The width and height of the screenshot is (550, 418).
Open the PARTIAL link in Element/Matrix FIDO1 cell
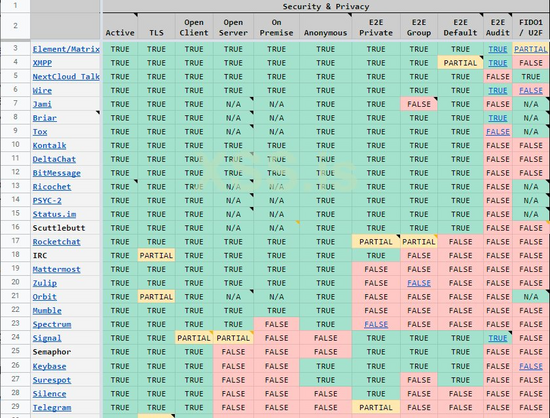click(x=531, y=49)
